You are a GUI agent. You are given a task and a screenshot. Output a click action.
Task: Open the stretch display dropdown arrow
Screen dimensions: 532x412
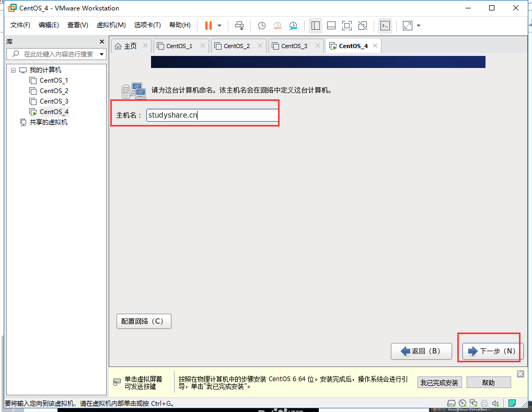[x=419, y=26]
